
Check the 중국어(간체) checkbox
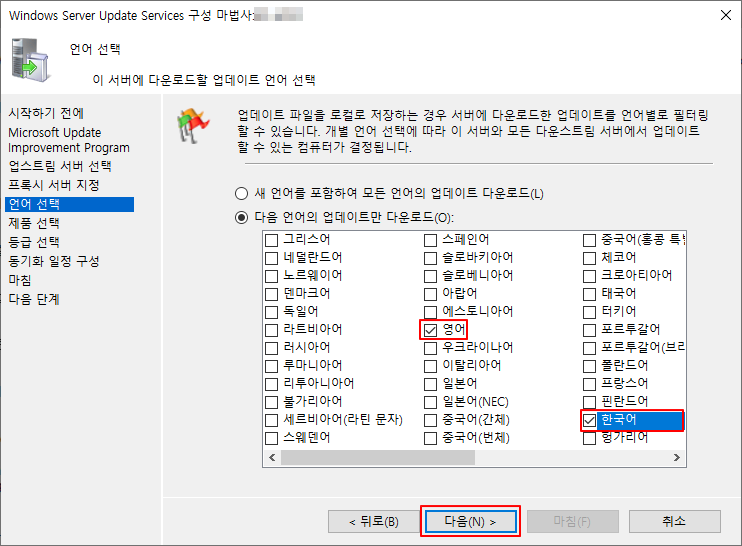pyautogui.click(x=430, y=420)
